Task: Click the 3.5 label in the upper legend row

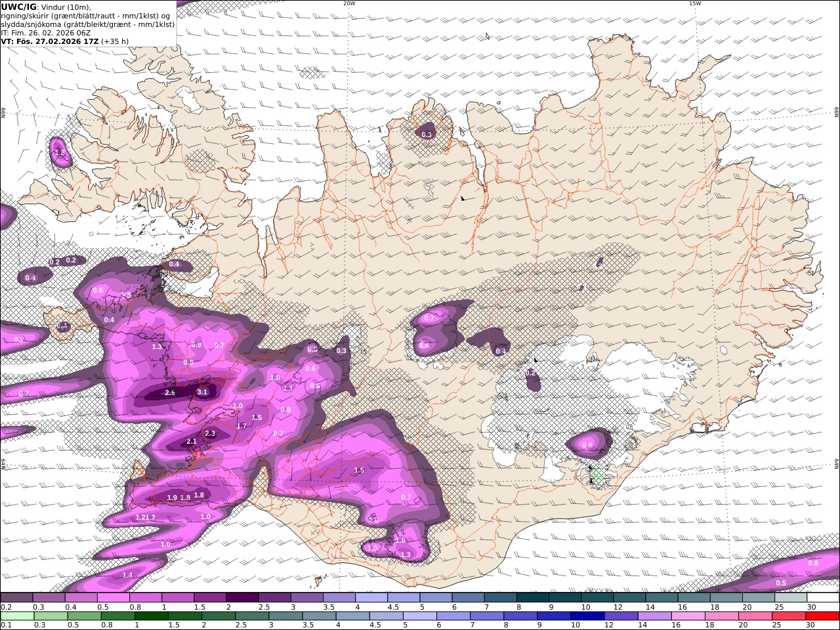Action: (329, 607)
